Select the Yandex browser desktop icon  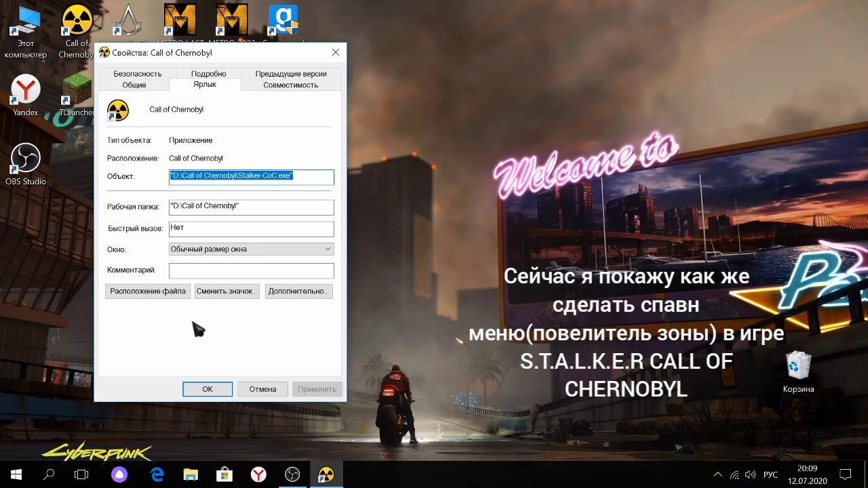coord(26,96)
